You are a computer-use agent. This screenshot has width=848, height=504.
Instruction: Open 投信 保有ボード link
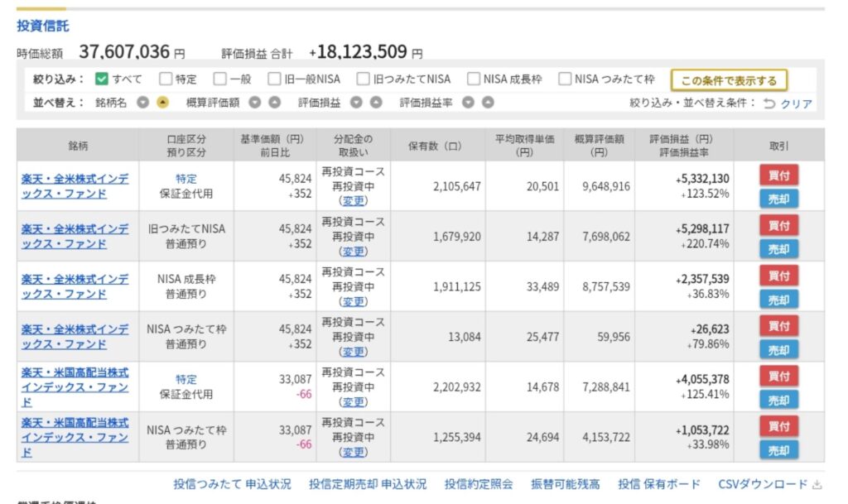tap(658, 484)
